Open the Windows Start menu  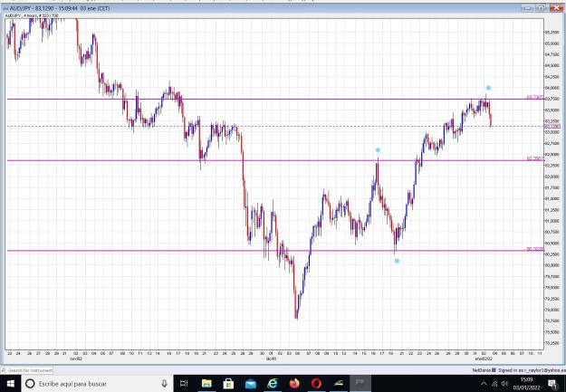point(10,383)
